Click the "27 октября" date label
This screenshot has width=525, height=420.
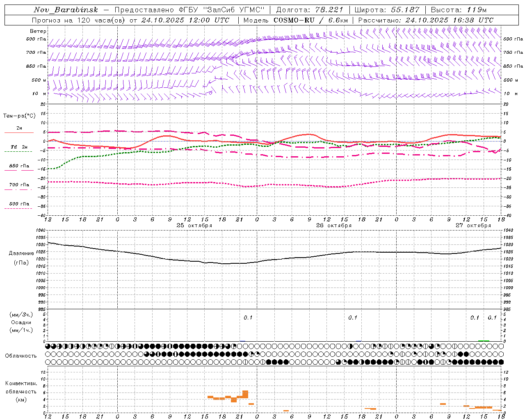[473, 226]
